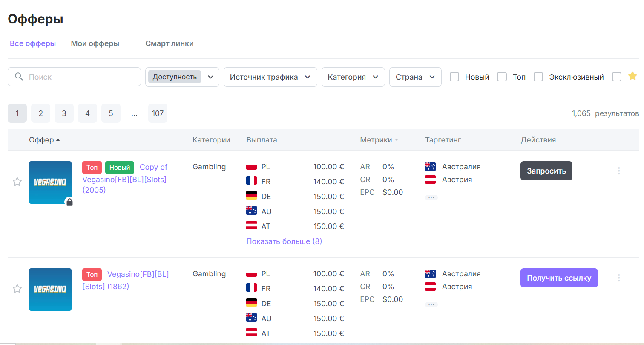644x345 pixels.
Task: Star the Copy of Vegasino offer as favorite
Action: click(x=17, y=182)
